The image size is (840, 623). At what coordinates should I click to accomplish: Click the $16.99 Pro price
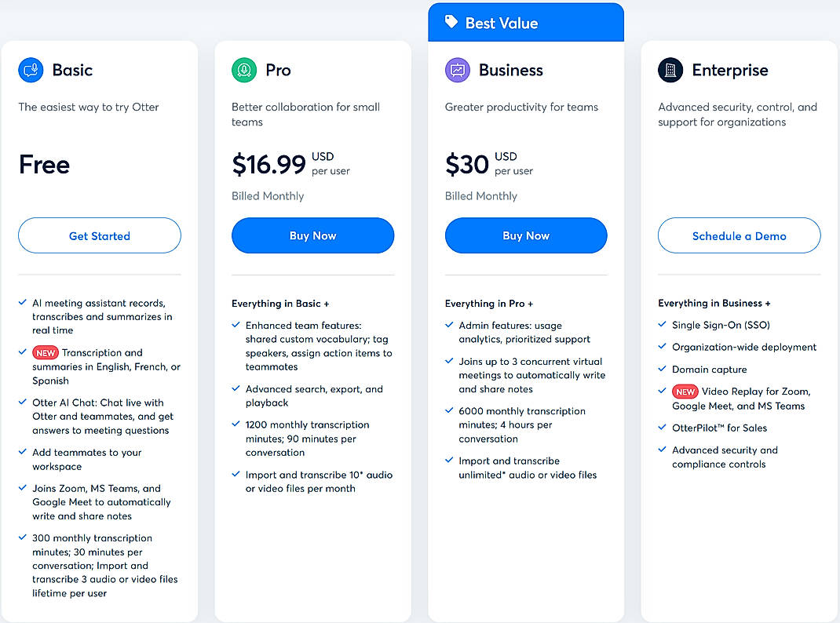coord(268,165)
